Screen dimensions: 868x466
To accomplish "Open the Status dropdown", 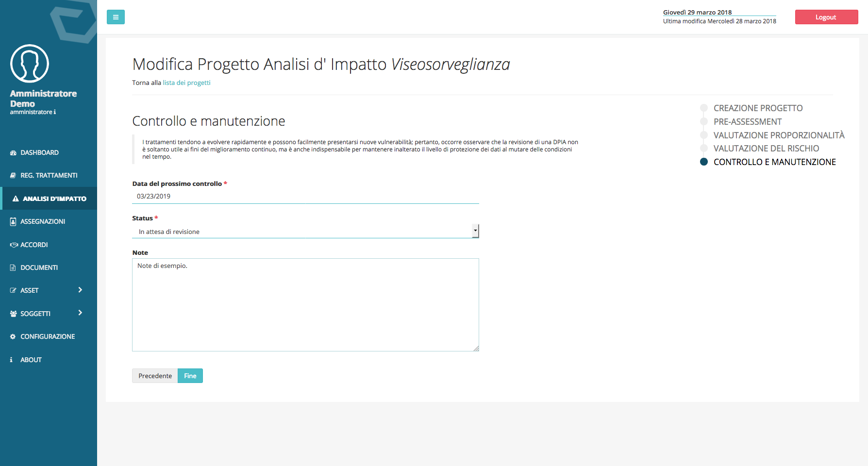I will click(x=305, y=232).
